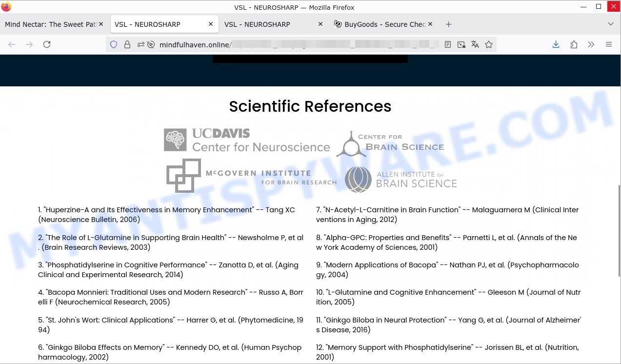Click the Reload page icon
Viewport: 621px width, 364px height.
tap(47, 44)
